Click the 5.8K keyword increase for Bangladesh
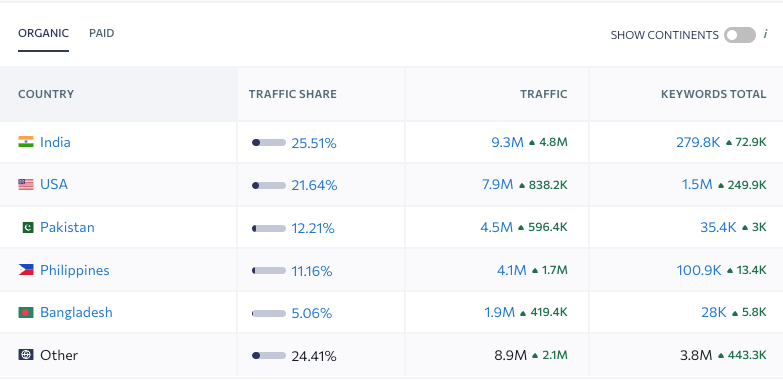The width and height of the screenshot is (783, 380). coord(749,313)
